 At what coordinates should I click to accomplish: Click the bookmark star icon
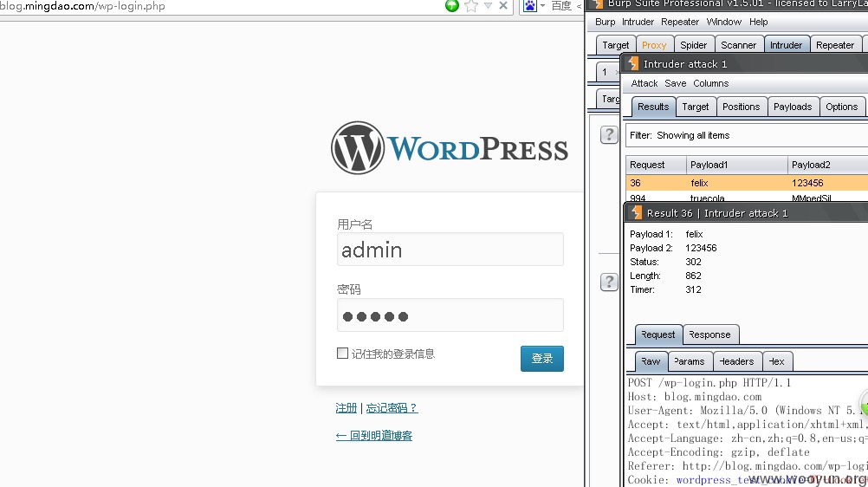[x=471, y=6]
